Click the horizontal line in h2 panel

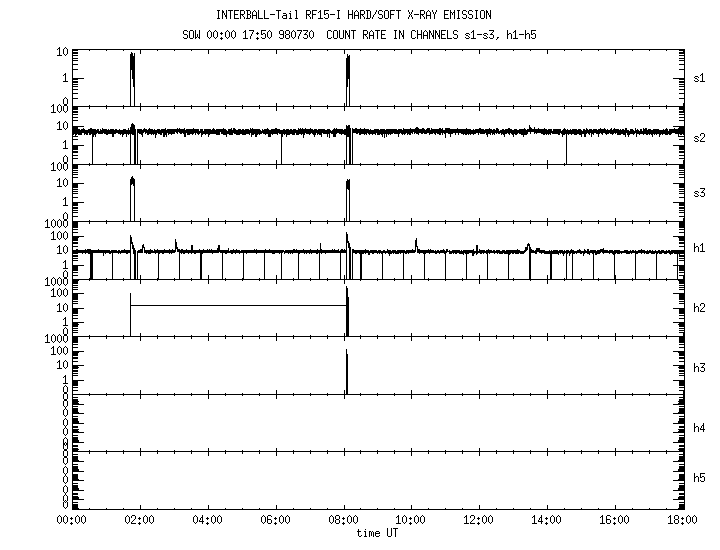click(x=238, y=305)
